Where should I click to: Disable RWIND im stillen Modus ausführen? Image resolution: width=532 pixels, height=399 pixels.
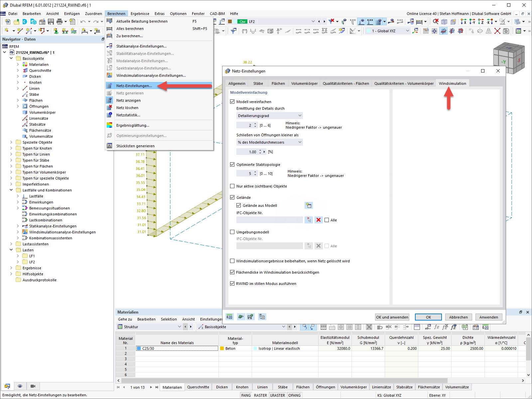(x=232, y=284)
